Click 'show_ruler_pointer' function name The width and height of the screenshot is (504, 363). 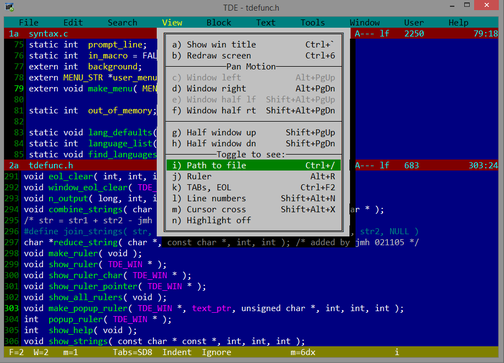pyautogui.click(x=93, y=286)
